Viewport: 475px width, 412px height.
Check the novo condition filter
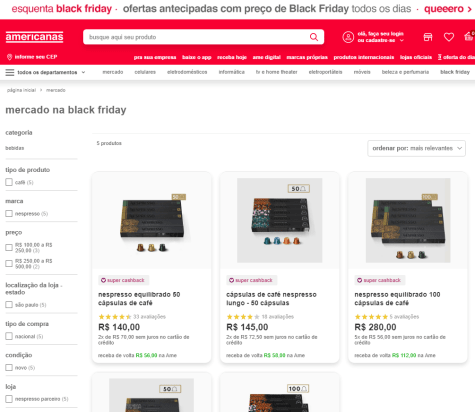9,367
